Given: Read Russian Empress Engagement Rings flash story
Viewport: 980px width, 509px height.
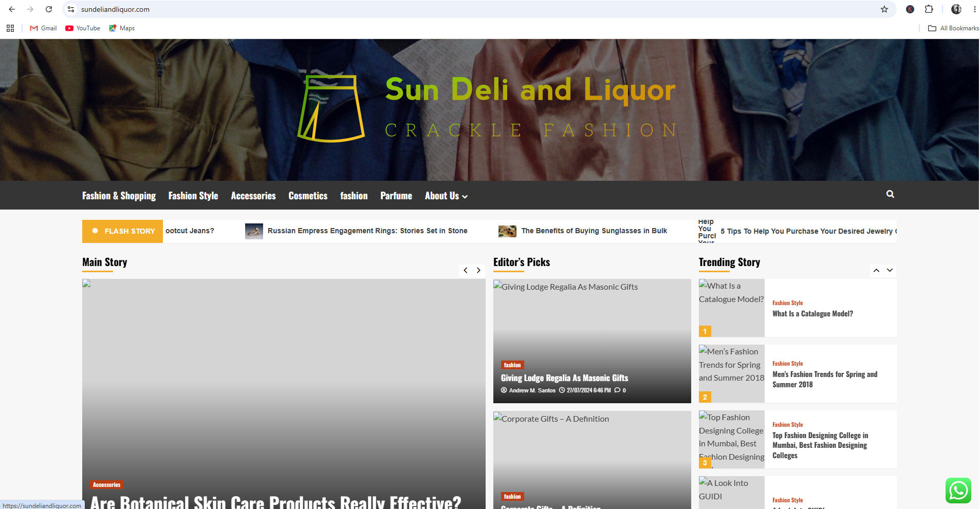Looking at the screenshot, I should coord(367,231).
